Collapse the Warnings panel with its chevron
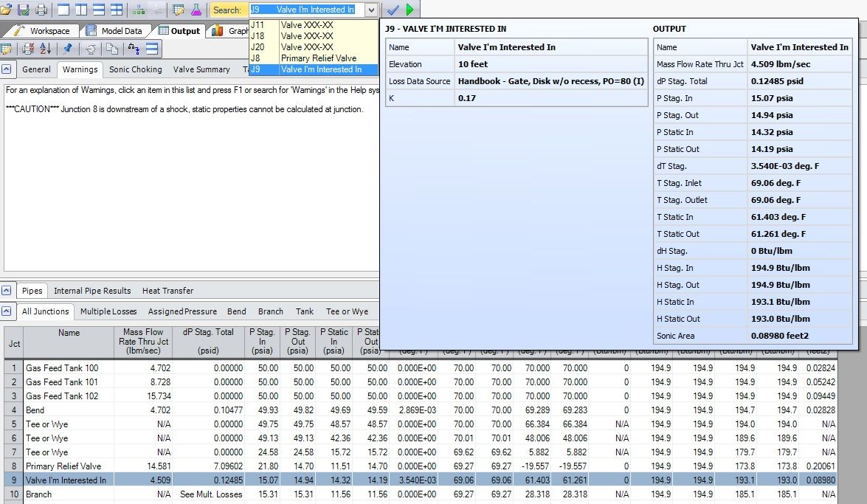The image size is (867, 504). click(6, 69)
